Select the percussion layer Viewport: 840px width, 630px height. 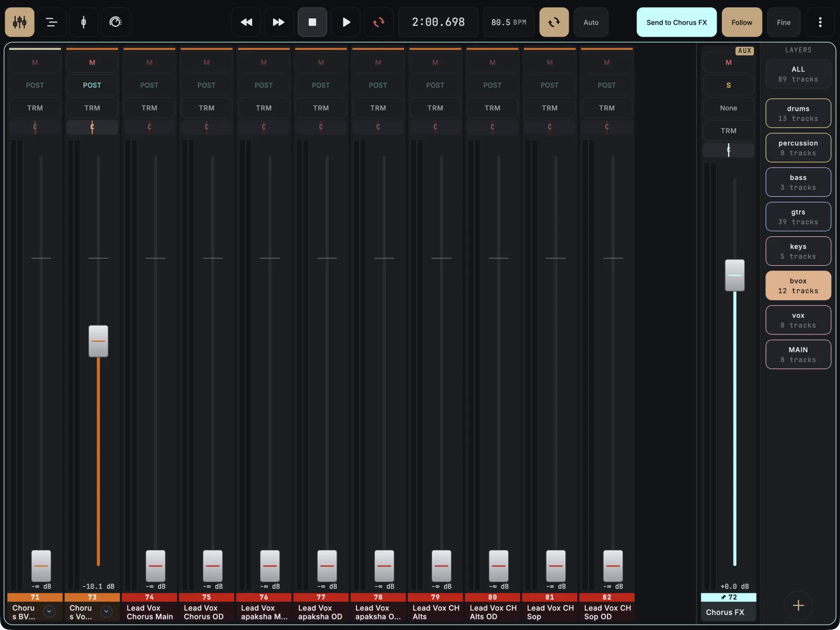[x=798, y=148]
